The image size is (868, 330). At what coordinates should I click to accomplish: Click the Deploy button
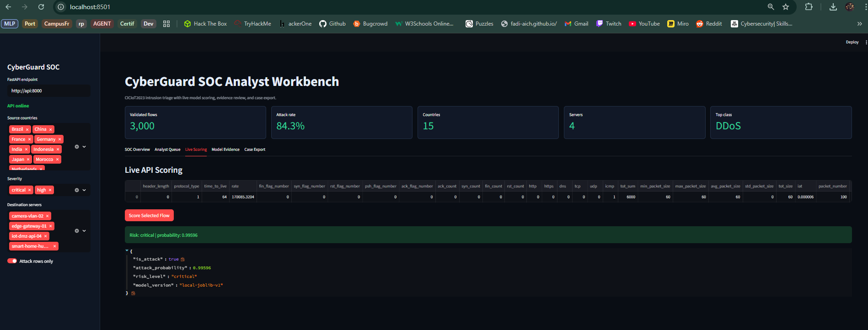pos(852,42)
